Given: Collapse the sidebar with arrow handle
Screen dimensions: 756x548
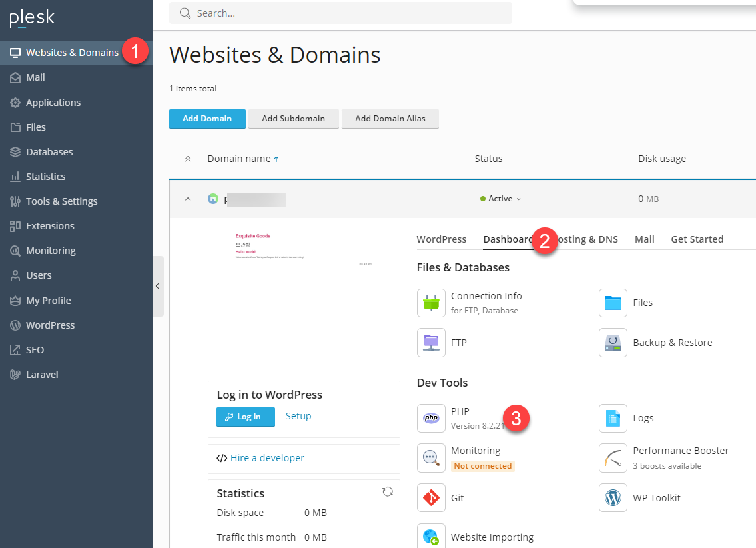Looking at the screenshot, I should (x=158, y=286).
